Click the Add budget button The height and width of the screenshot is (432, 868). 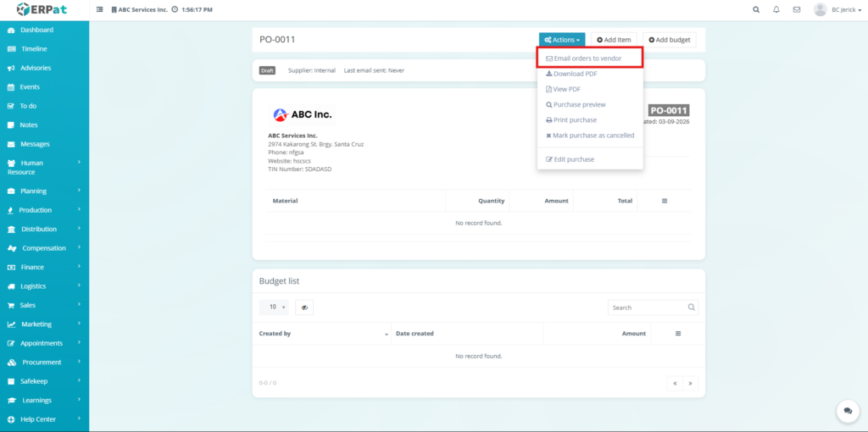[669, 40]
